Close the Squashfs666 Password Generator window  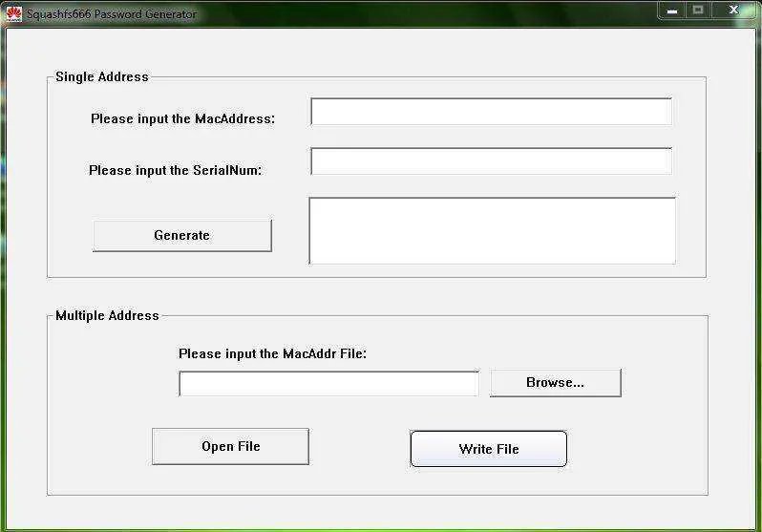coord(733,11)
